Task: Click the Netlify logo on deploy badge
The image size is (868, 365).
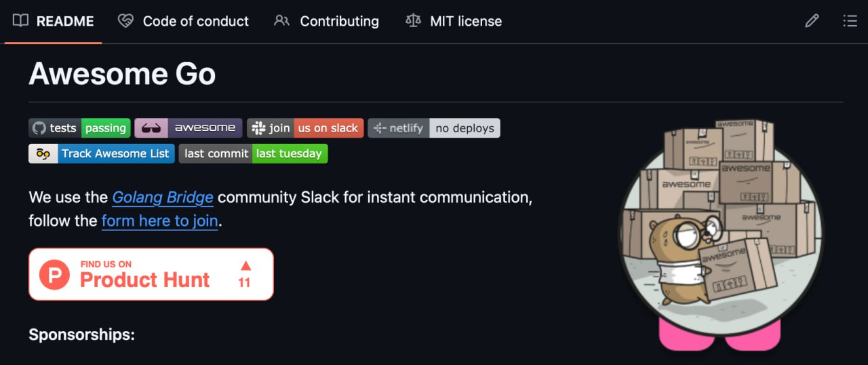Action: (x=379, y=128)
